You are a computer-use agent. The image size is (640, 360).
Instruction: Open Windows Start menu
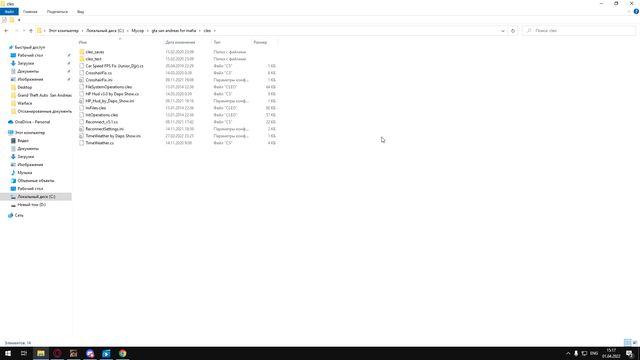coord(8,353)
